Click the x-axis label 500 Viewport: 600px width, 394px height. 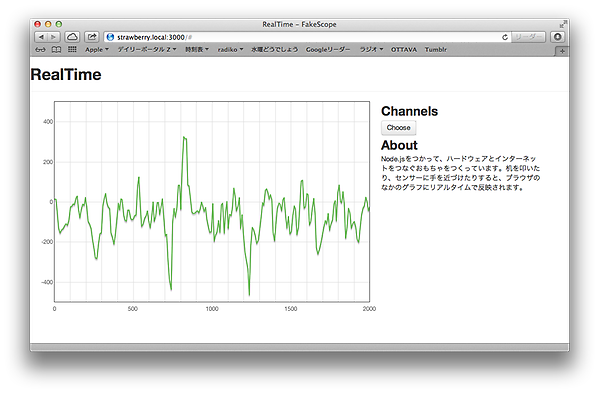pos(132,309)
